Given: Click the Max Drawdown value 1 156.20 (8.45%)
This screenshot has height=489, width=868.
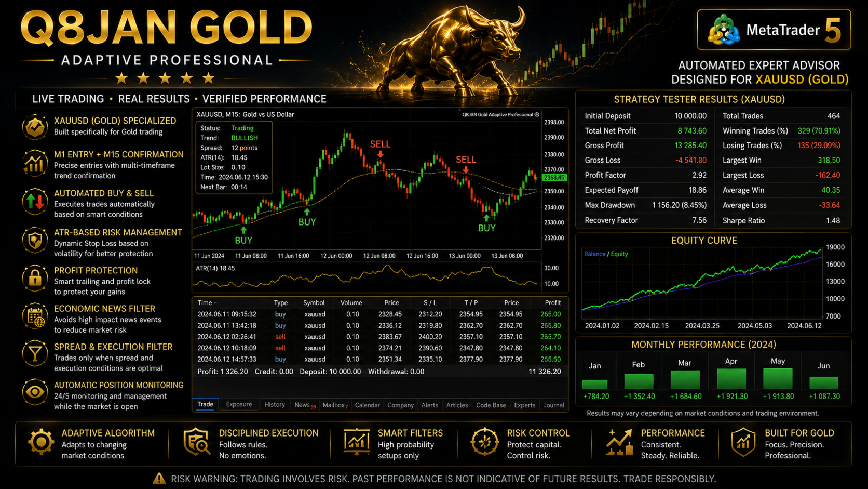Looking at the screenshot, I should point(679,205).
